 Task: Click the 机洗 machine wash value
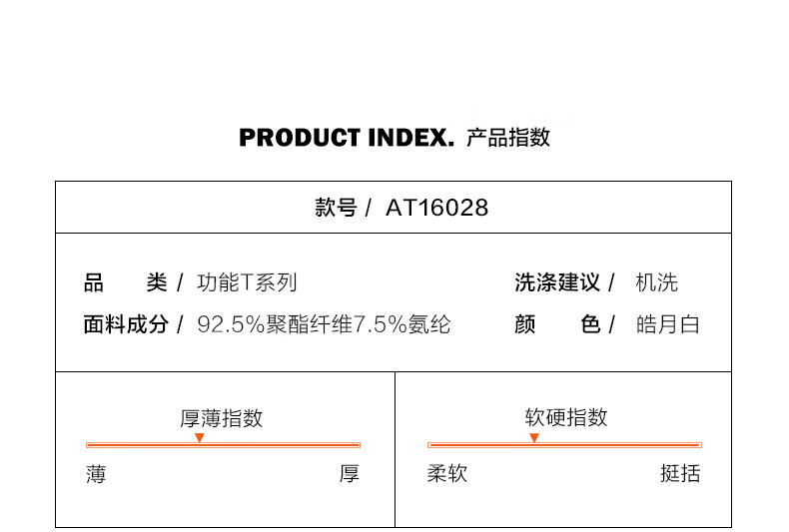point(656,282)
